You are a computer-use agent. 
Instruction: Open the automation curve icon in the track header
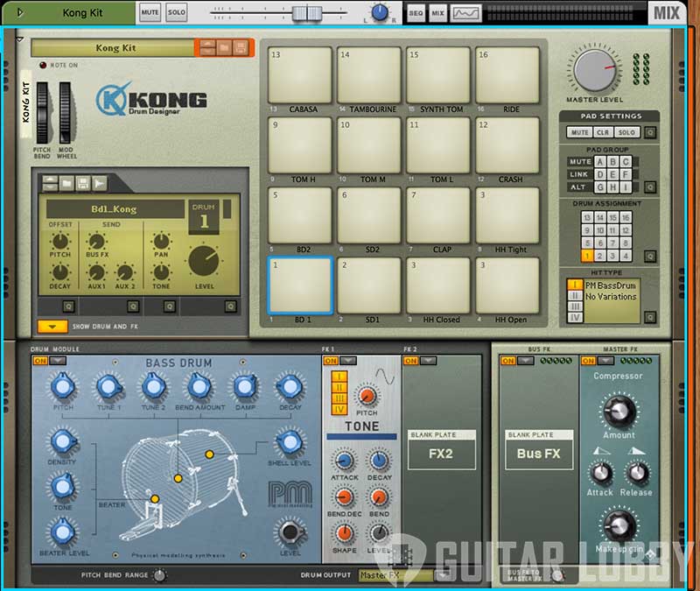465,13
